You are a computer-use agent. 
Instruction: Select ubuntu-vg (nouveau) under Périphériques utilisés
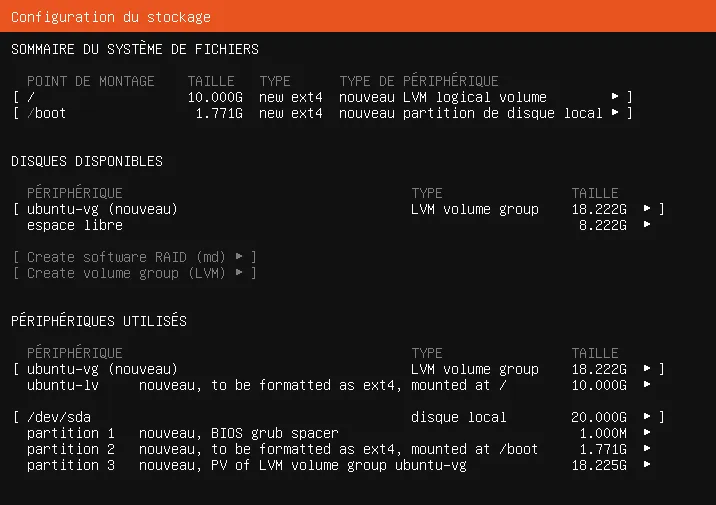338,369
